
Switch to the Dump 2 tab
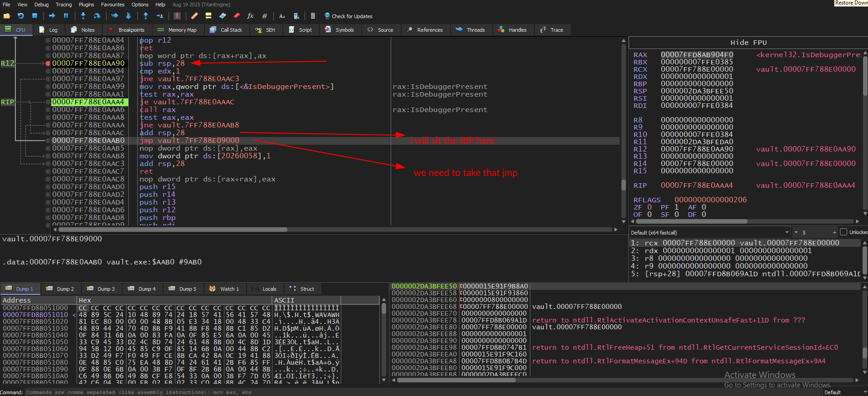[x=61, y=289]
